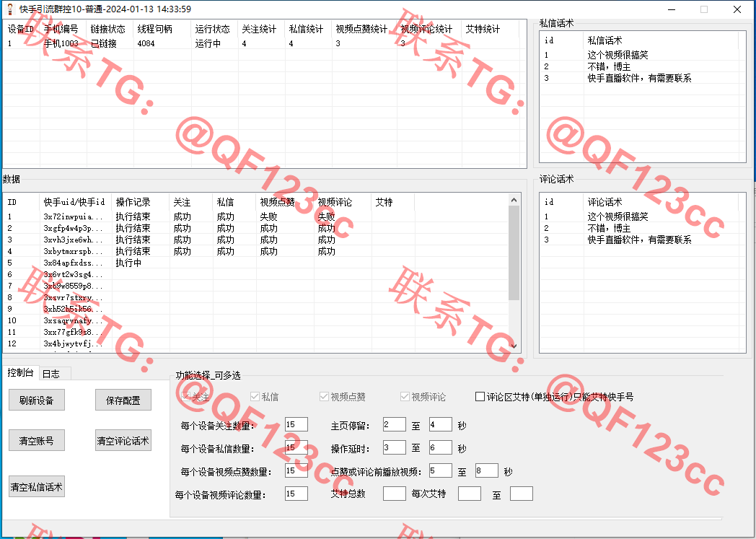The width and height of the screenshot is (756, 539).
Task: Click the 主页停留 minimum seconds field
Action: 394,424
